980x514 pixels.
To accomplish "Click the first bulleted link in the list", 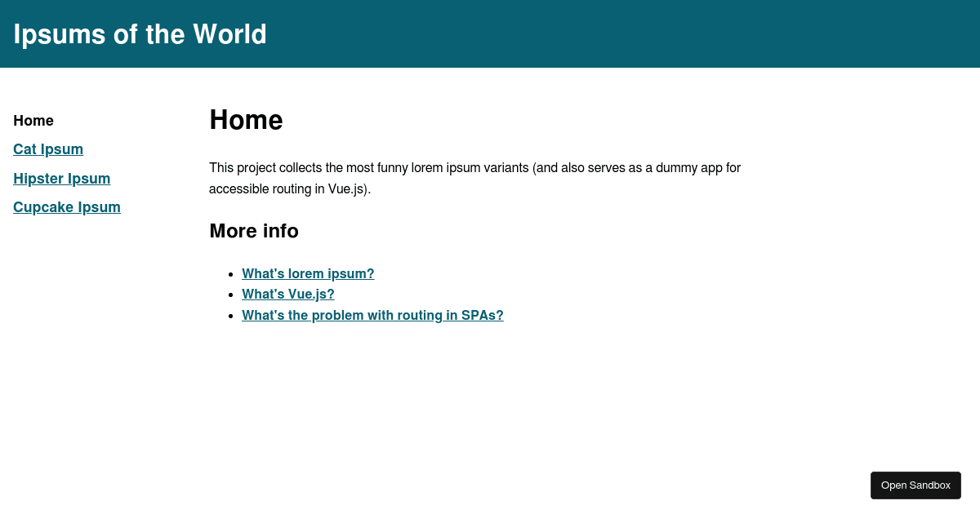I will tap(308, 273).
